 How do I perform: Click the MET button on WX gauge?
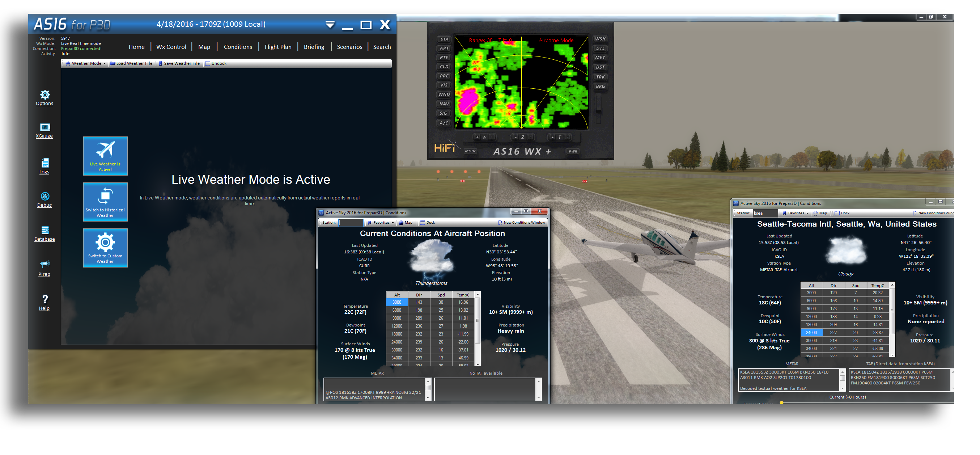pos(600,58)
